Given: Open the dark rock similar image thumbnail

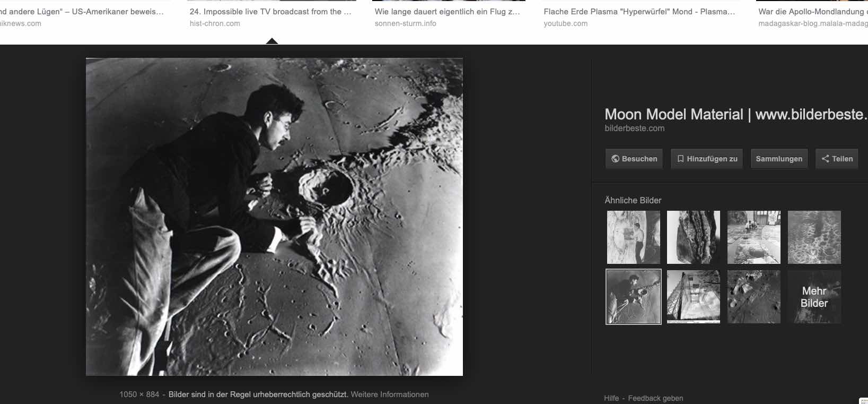Looking at the screenshot, I should (694, 237).
